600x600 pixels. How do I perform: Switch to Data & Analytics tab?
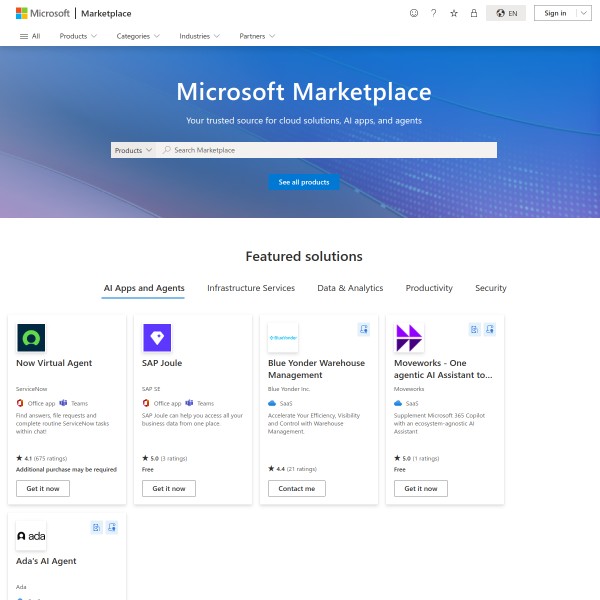[x=350, y=288]
